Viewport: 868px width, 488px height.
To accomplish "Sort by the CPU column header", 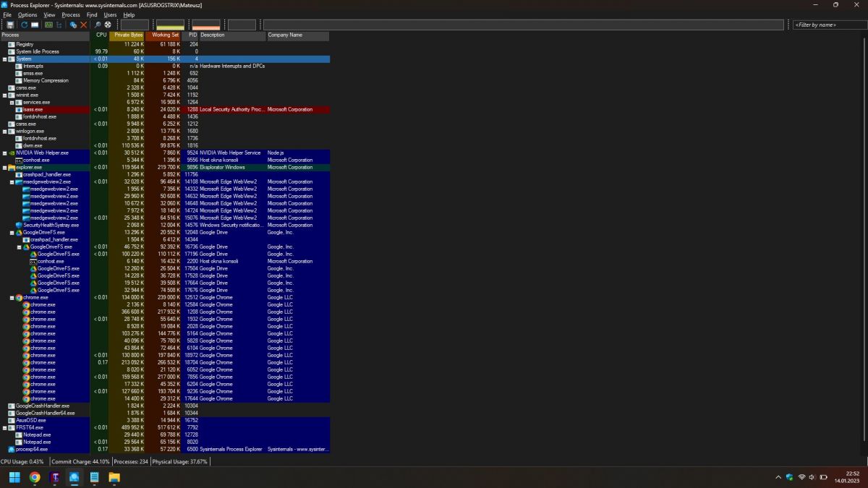I will point(100,35).
